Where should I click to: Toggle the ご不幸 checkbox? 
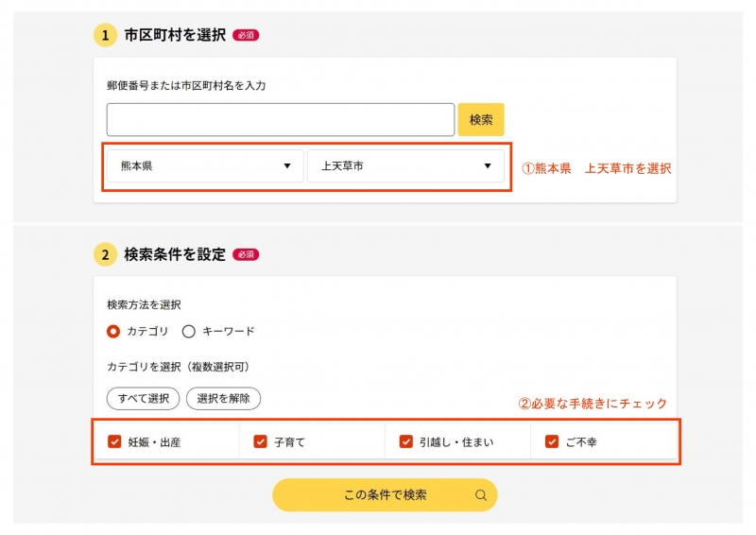click(x=552, y=441)
